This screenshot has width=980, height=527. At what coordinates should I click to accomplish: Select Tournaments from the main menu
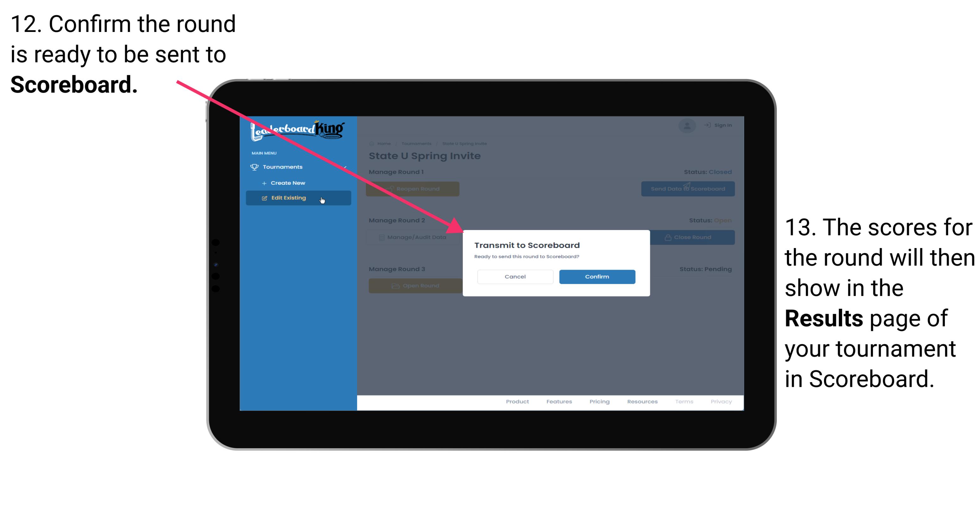282,167
